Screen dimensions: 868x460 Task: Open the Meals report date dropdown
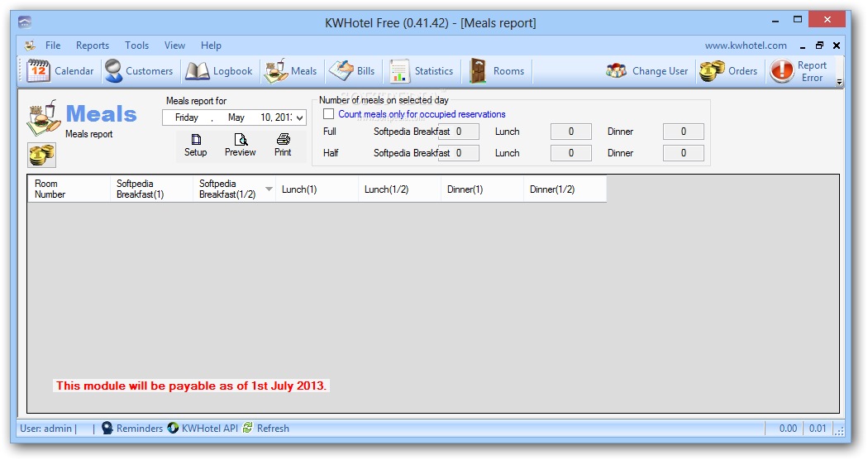pyautogui.click(x=299, y=117)
